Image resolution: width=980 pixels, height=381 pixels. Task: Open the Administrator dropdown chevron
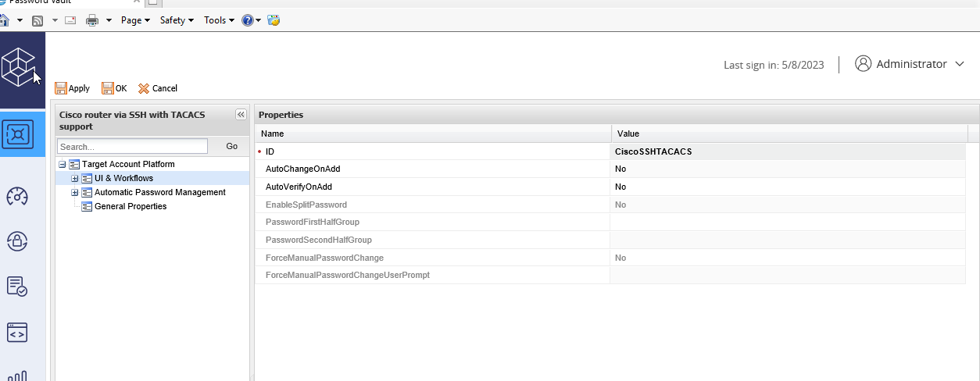point(960,64)
